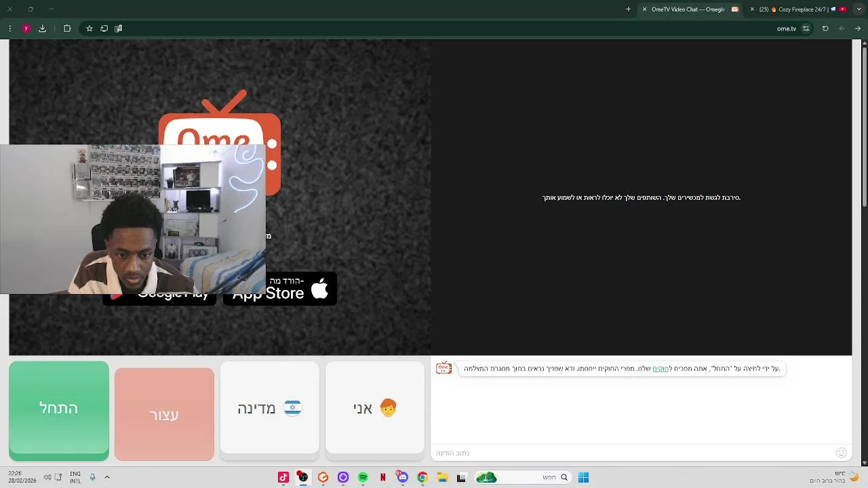Image resolution: width=868 pixels, height=488 pixels.
Task: Switch to OmeTV Video Chat tab
Action: 692,9
